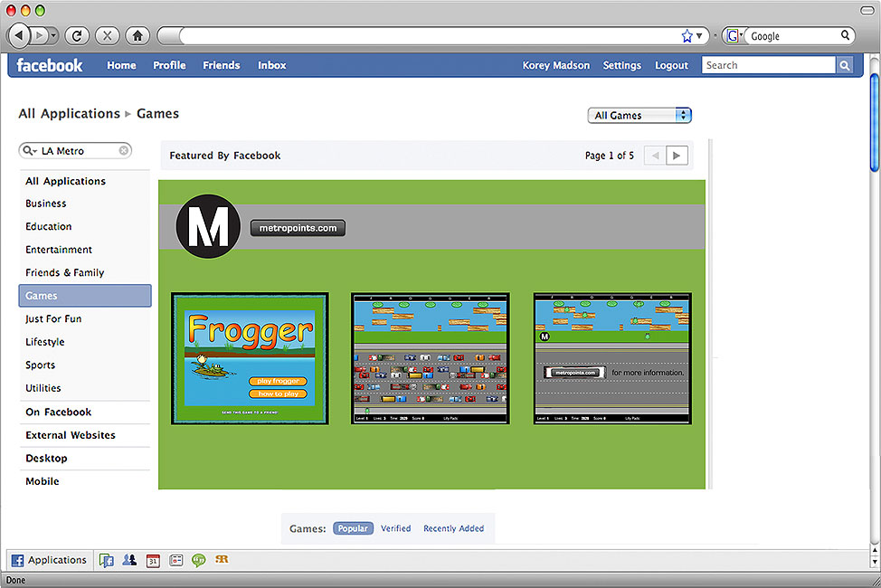The width and height of the screenshot is (881, 588).
Task: Open the calendar events icon in bottom bar
Action: [153, 560]
